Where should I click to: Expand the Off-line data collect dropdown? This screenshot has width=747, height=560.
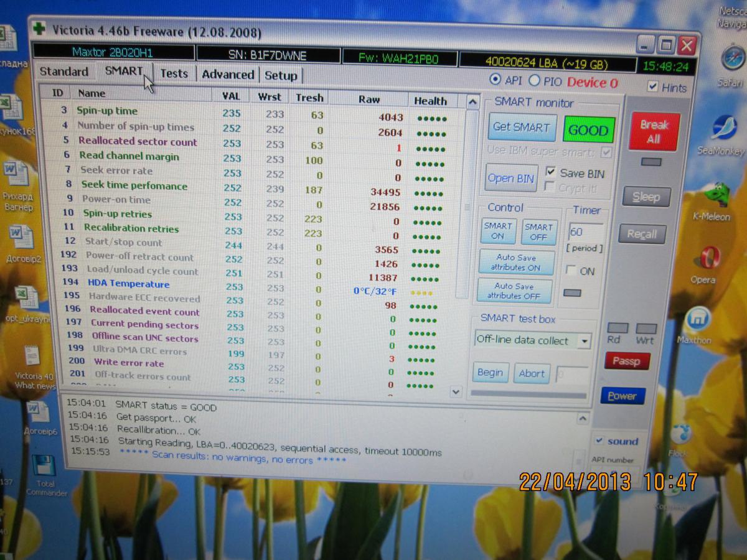pos(584,341)
